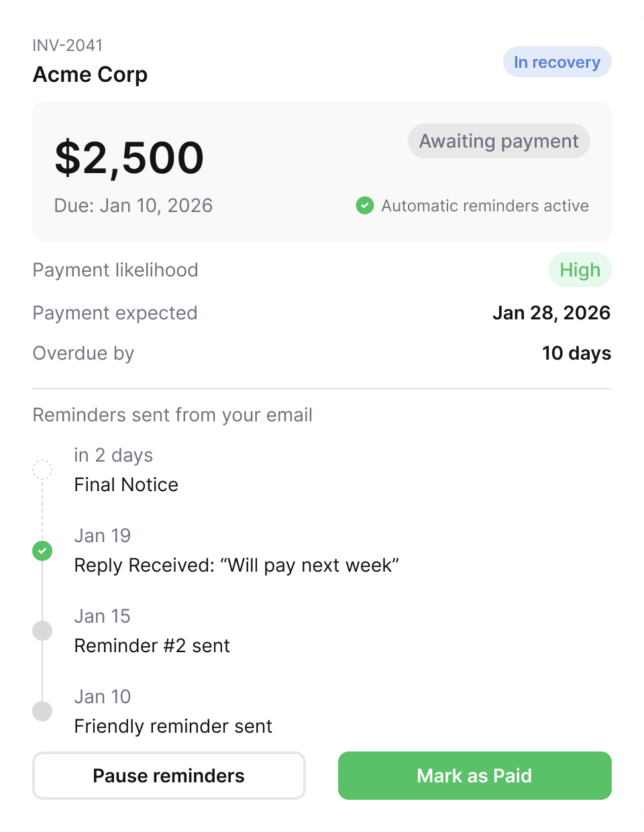This screenshot has width=644, height=832.
Task: Click the 10 days overdue value
Action: click(x=576, y=354)
